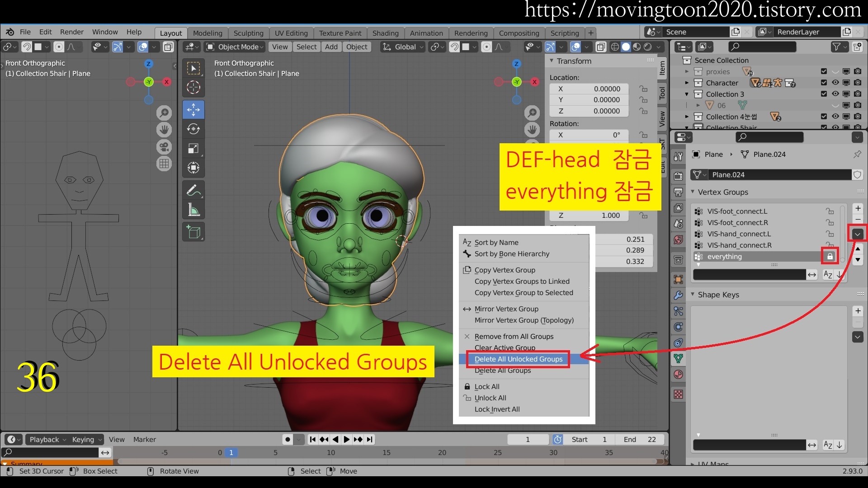Viewport: 868px width, 488px height.
Task: Click the pan hand icon in main viewport
Action: (533, 130)
